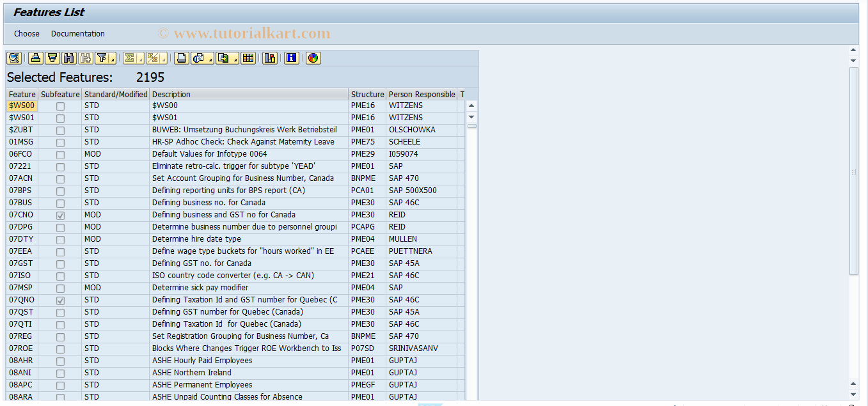Expand the Export dropdown arrow
The width and height of the screenshot is (868, 406).
pyautogui.click(x=235, y=59)
